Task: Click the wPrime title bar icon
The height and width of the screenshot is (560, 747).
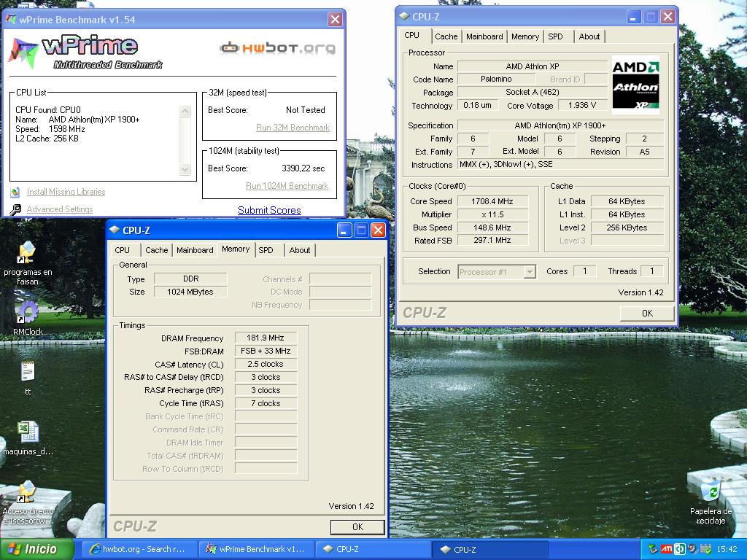Action: pyautogui.click(x=10, y=19)
